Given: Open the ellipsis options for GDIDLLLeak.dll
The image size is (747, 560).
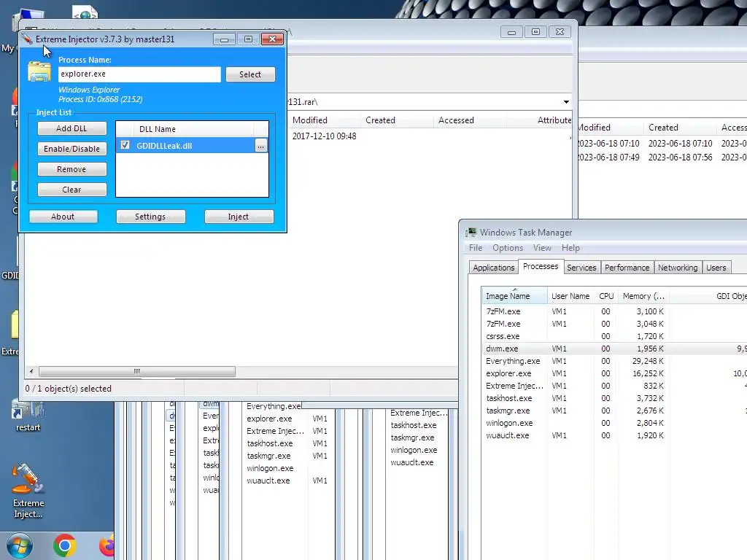Looking at the screenshot, I should coord(260,146).
